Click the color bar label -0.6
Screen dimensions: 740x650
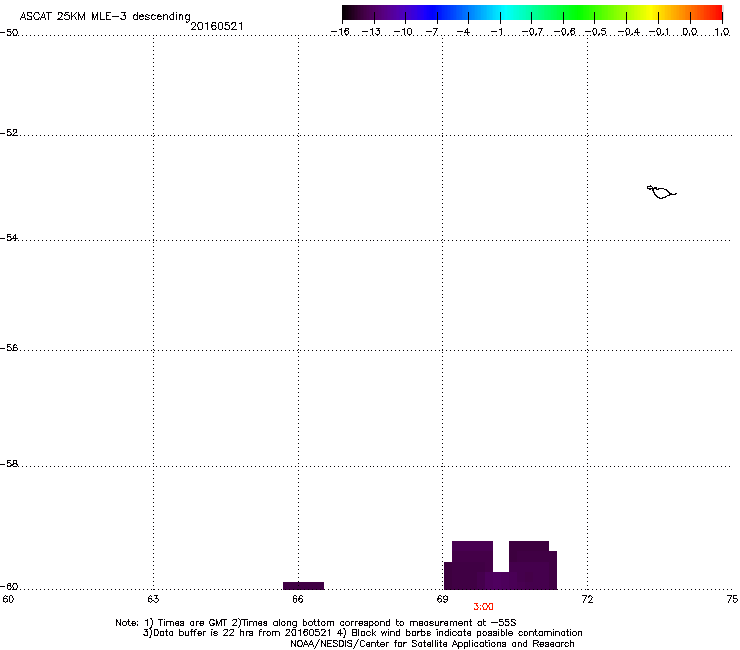coord(564,32)
